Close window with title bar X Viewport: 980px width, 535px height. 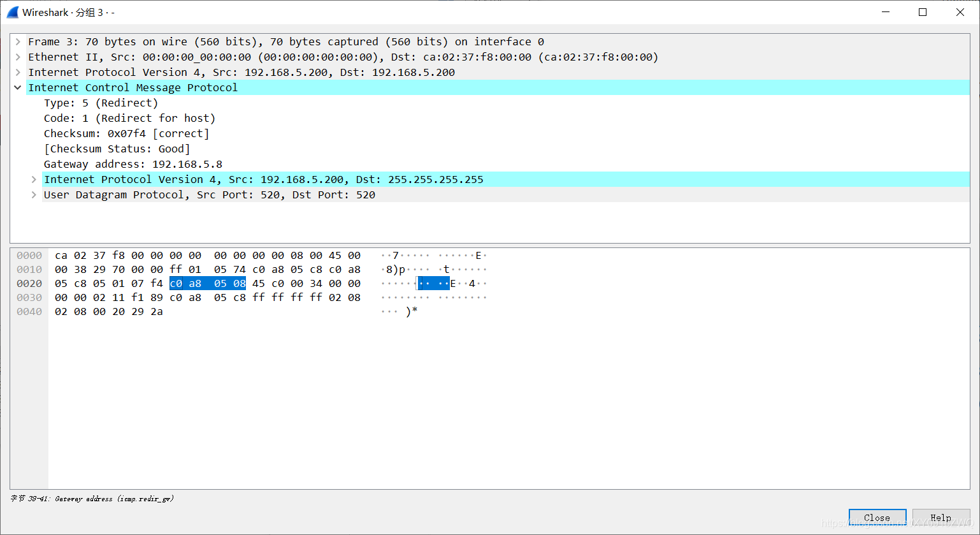click(960, 12)
